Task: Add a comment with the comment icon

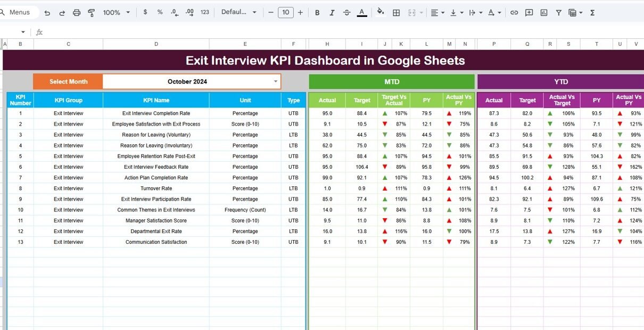Action: pos(529,12)
